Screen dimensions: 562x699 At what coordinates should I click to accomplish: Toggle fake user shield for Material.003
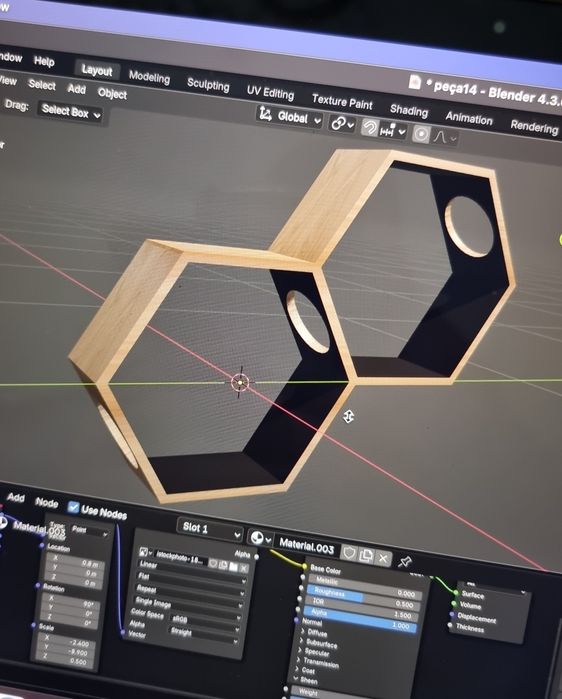click(349, 553)
